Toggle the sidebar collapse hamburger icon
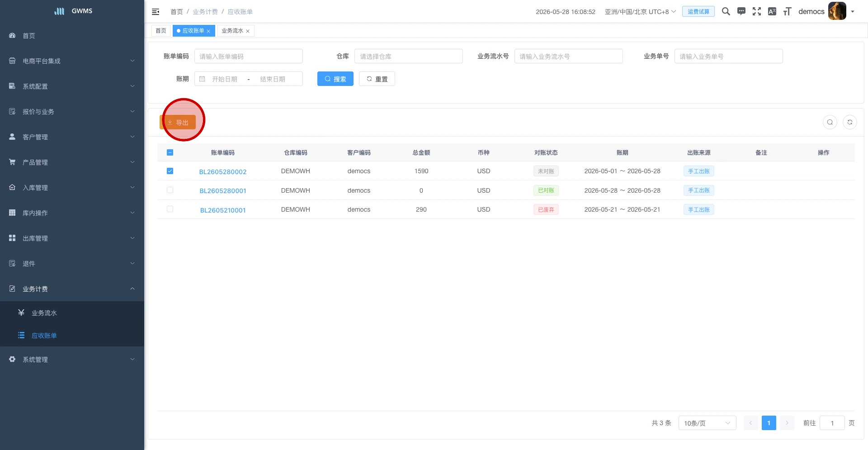Screen dimensions: 868x450 [x=156, y=12]
